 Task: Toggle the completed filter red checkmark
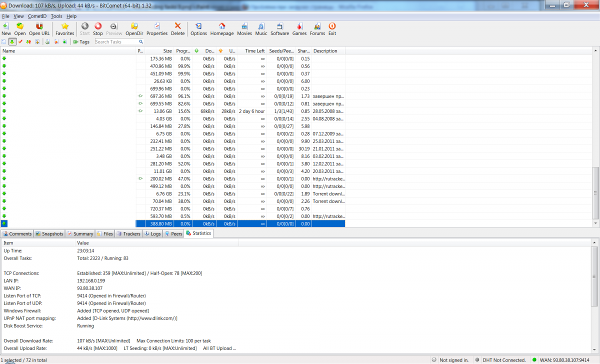tap(20, 42)
